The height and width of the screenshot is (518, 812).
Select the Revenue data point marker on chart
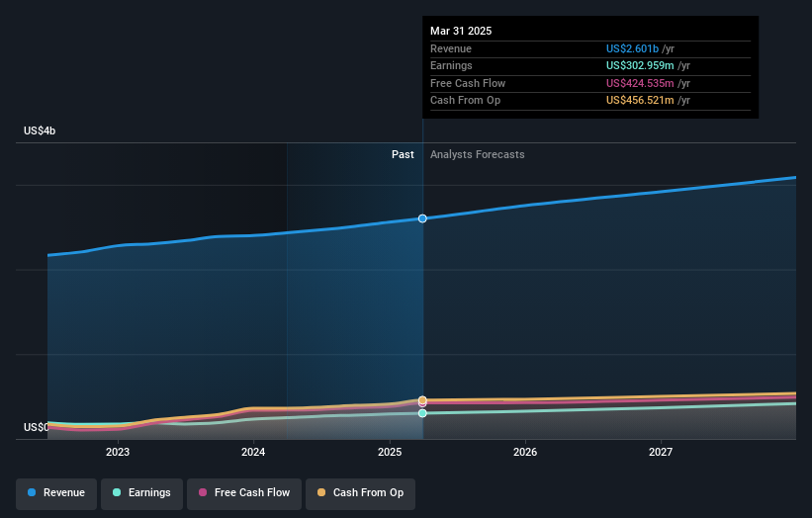point(422,218)
